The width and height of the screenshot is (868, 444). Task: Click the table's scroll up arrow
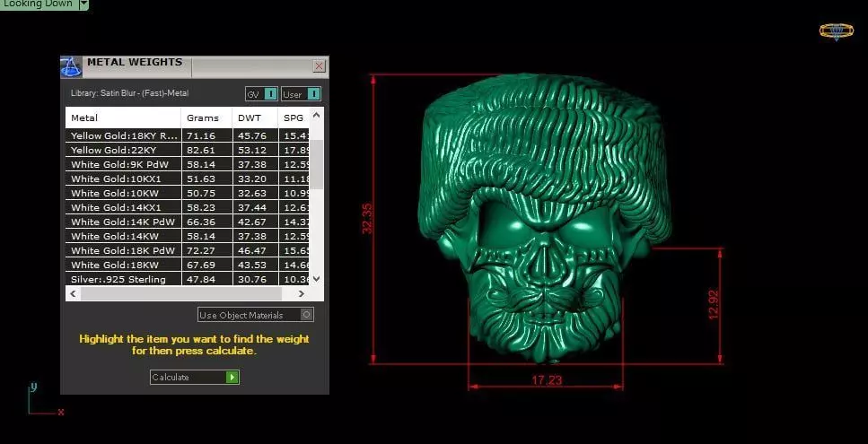tap(316, 115)
